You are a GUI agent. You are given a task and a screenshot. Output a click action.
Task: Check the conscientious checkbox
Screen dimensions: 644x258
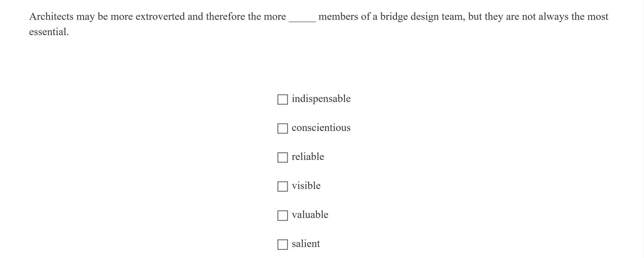[x=283, y=128]
